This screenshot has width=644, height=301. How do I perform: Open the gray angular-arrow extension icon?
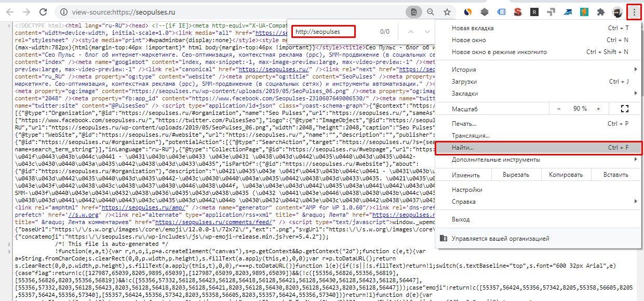tap(551, 11)
